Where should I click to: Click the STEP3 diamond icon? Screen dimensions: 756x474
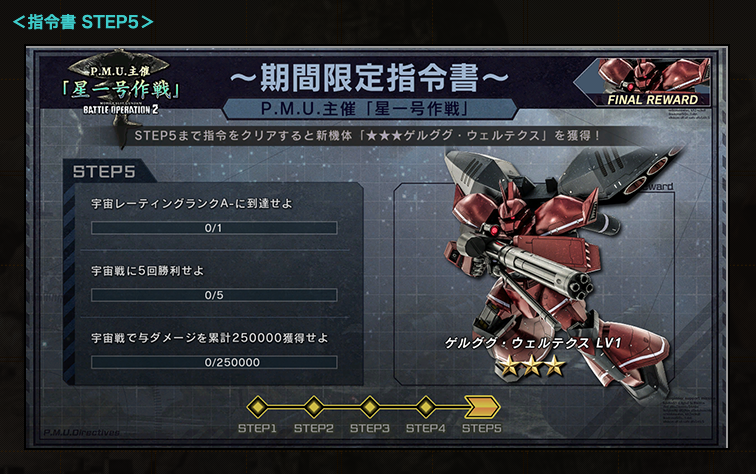tap(370, 407)
